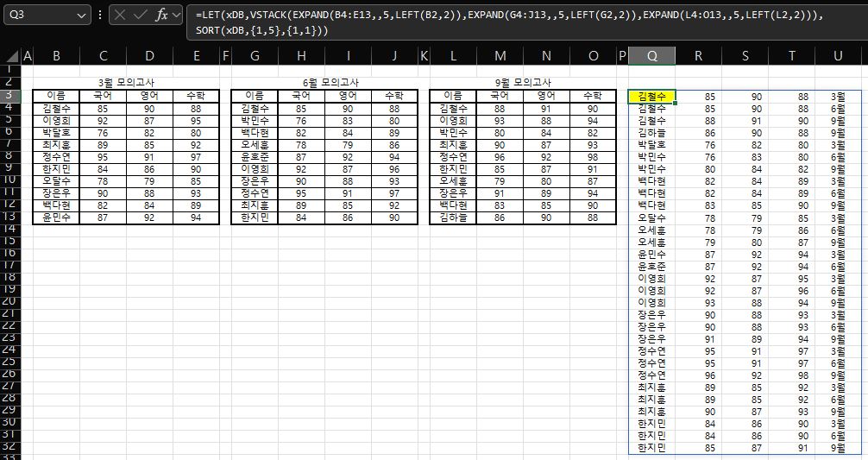The width and height of the screenshot is (868, 460).
Task: Select the column Q header
Action: point(651,56)
